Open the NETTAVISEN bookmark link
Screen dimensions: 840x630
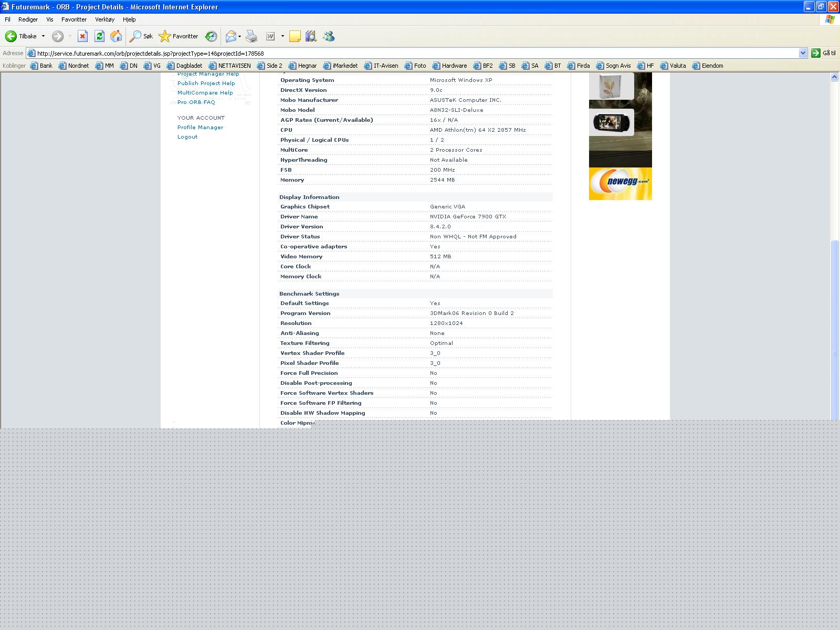pyautogui.click(x=230, y=66)
